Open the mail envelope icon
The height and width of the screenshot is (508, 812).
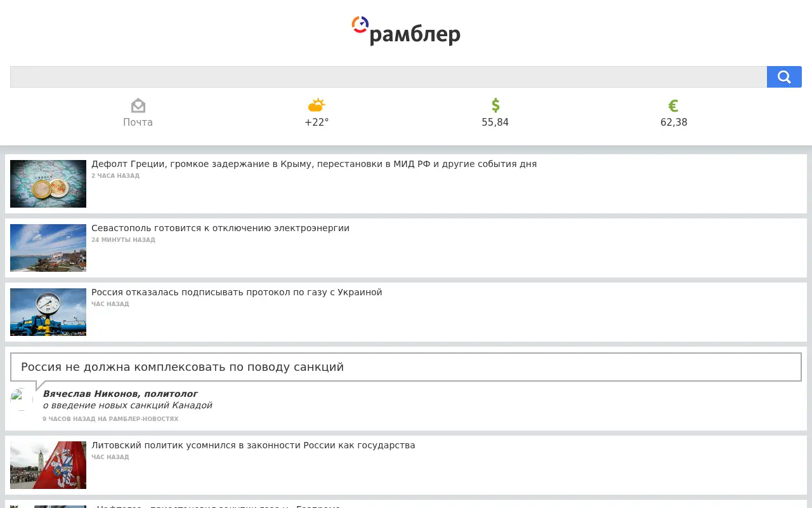[138, 105]
